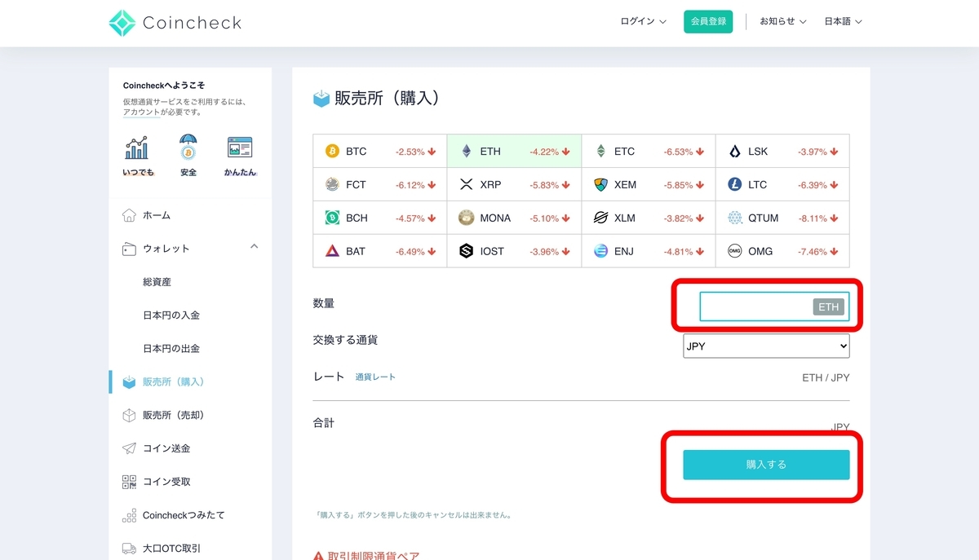Click the コイン送金 paper plane icon
The height and width of the screenshot is (560, 979).
129,448
